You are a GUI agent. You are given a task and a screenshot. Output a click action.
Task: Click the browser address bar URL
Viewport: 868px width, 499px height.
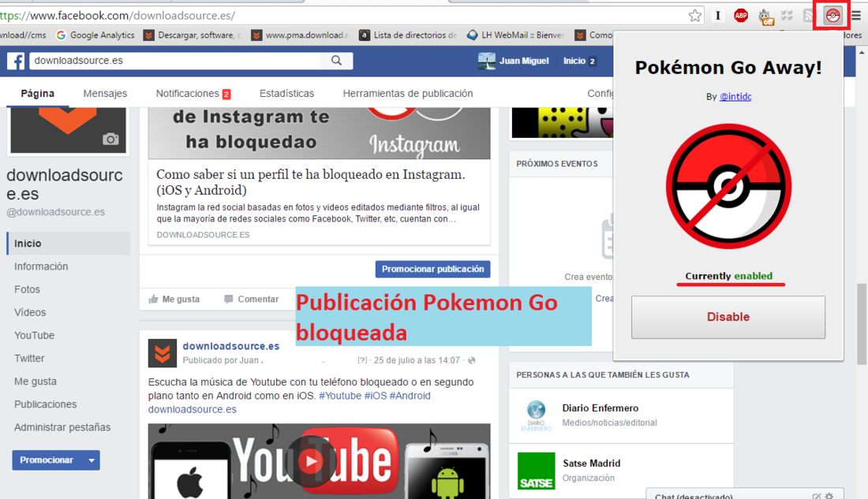coord(118,16)
